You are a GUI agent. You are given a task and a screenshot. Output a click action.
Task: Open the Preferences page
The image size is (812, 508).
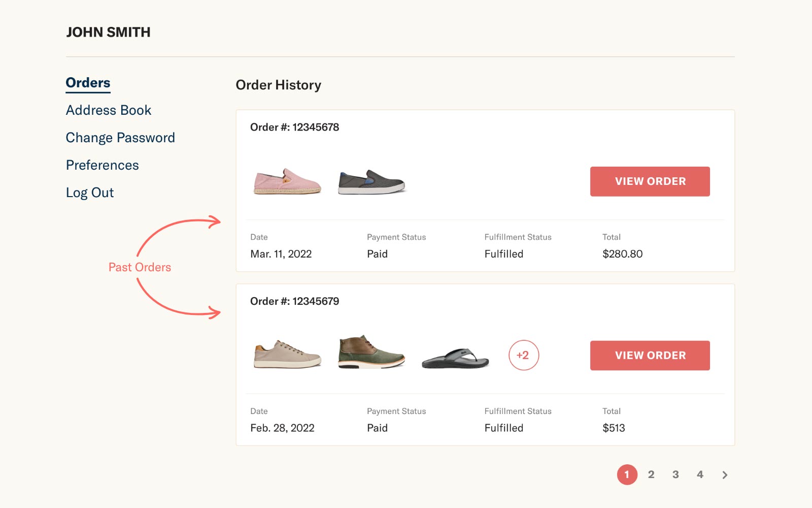102,165
